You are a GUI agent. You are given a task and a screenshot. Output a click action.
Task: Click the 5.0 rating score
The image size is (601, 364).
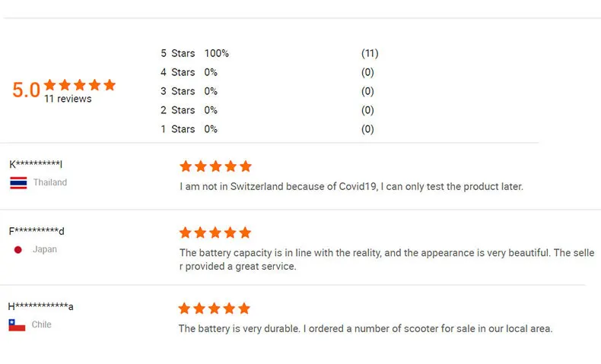[x=26, y=90]
